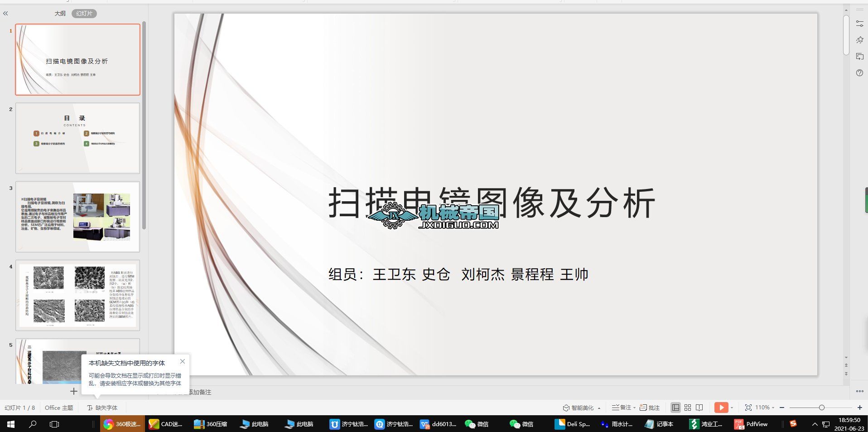Switch to normal view
The height and width of the screenshot is (432, 868).
click(675, 408)
